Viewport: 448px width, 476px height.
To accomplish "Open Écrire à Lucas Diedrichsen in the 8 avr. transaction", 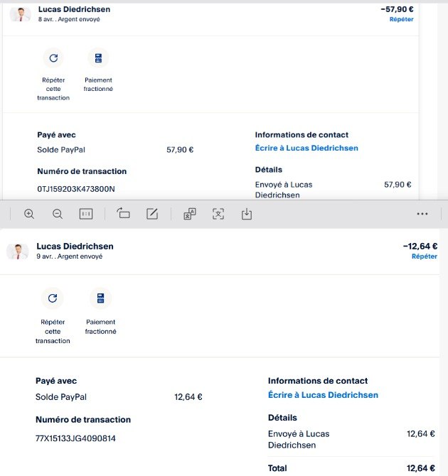I will [x=306, y=148].
